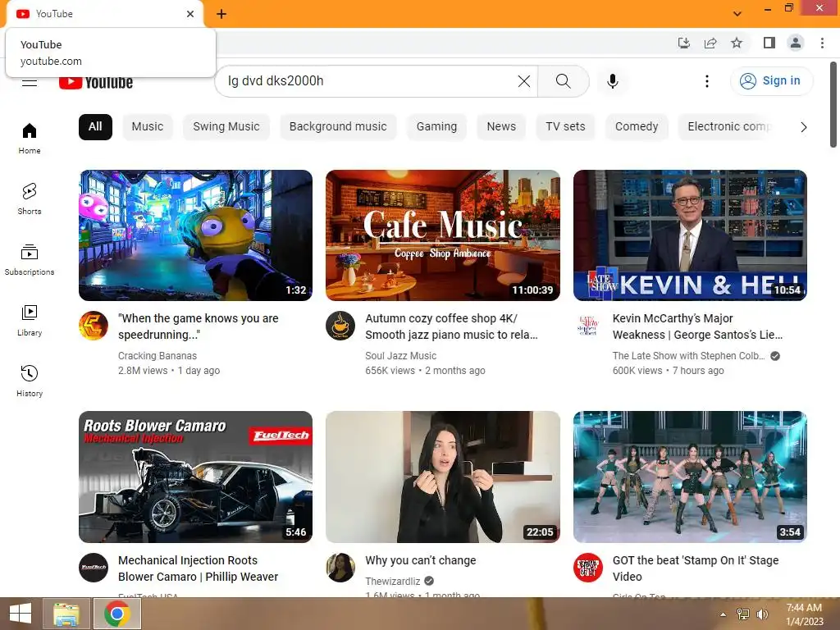This screenshot has width=840, height=630.
Task: Open title "When the game knows you are speedrunning"
Action: pos(199,326)
